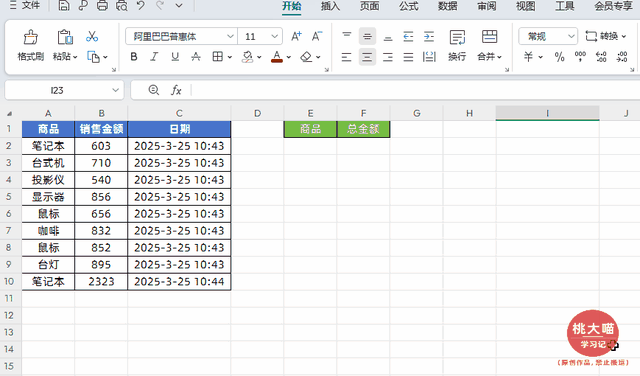Undo the last action

pos(140,6)
